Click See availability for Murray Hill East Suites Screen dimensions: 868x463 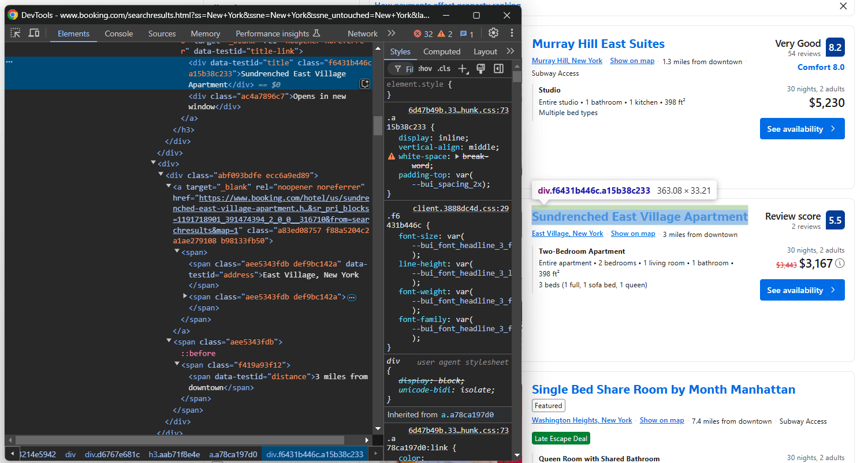[x=802, y=129]
